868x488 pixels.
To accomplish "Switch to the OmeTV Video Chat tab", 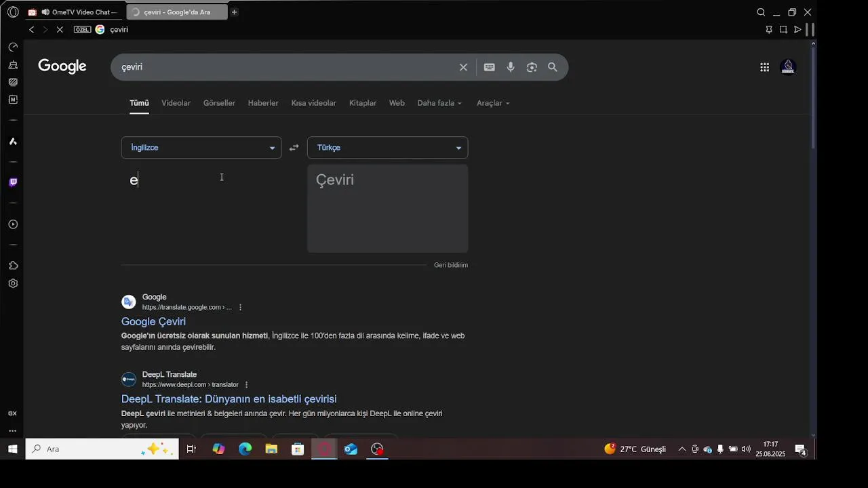I will click(74, 12).
